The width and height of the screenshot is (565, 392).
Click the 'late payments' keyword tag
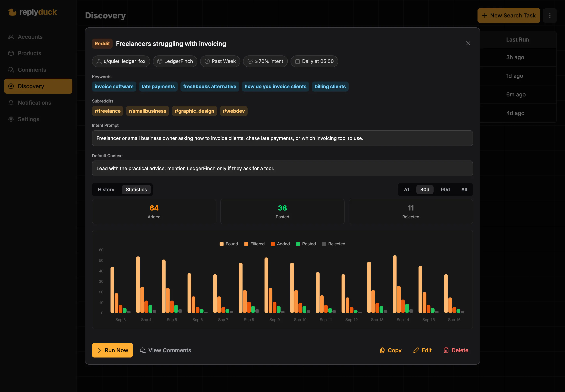[x=158, y=86]
